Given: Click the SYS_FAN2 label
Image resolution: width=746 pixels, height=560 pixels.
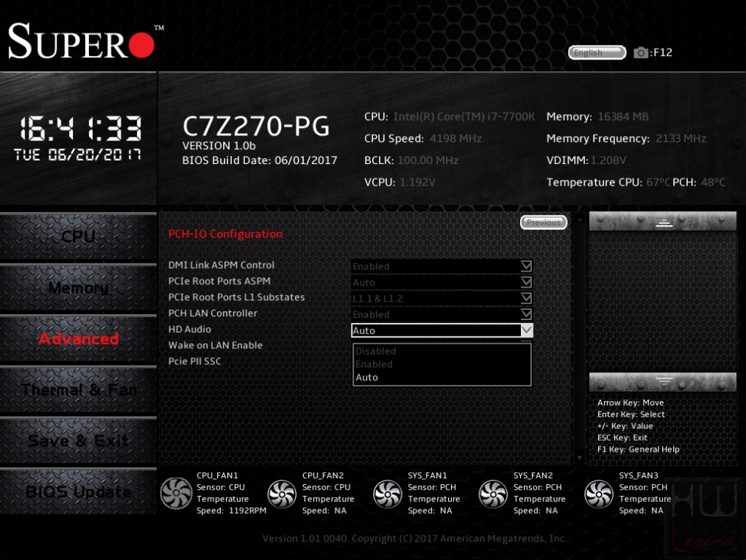Looking at the screenshot, I should [533, 475].
